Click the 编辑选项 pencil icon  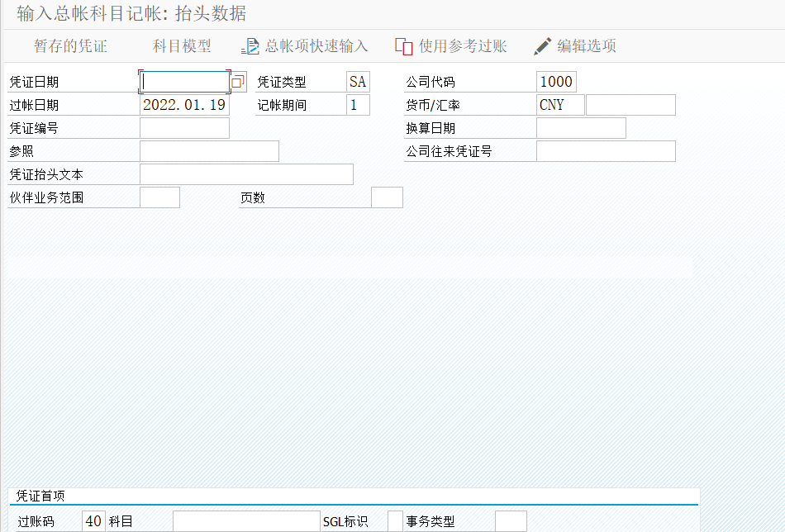[x=542, y=46]
